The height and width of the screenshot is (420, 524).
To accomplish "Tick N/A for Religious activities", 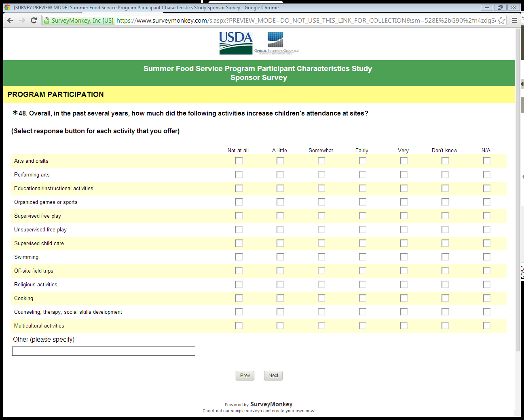I will coord(487,284).
